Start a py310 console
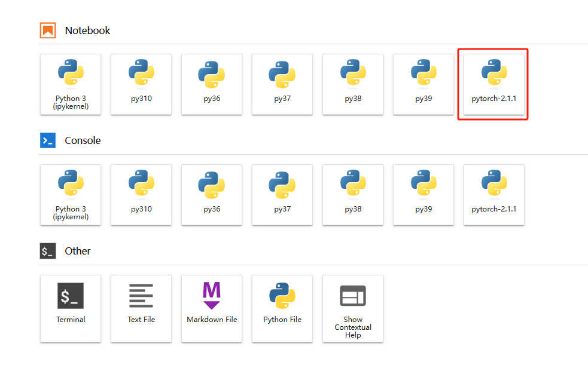The image size is (588, 374). click(x=141, y=195)
